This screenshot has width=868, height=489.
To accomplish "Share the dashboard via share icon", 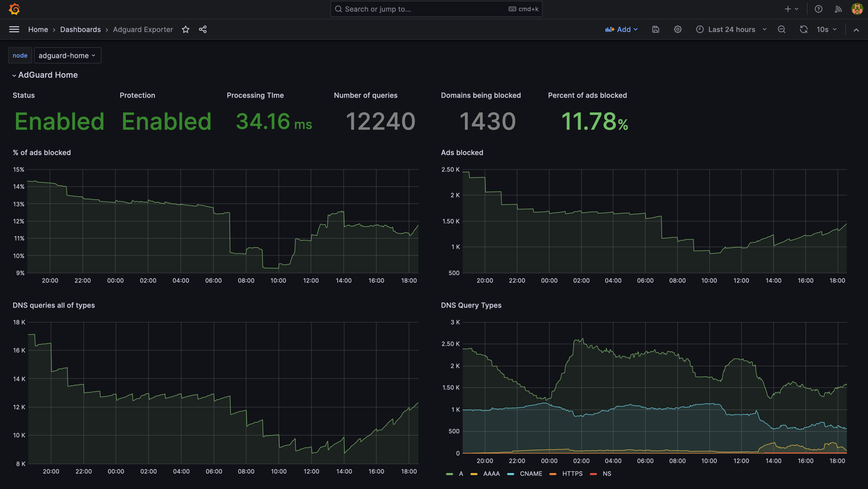I will click(x=203, y=30).
